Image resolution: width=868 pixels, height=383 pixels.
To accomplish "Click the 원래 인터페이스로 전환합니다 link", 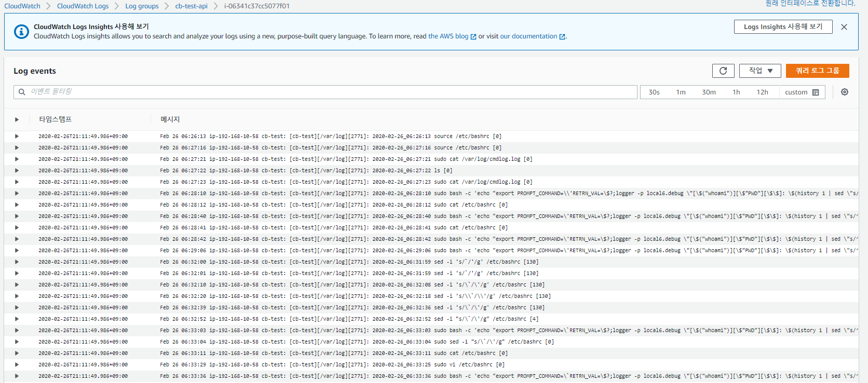I will coord(810,3).
